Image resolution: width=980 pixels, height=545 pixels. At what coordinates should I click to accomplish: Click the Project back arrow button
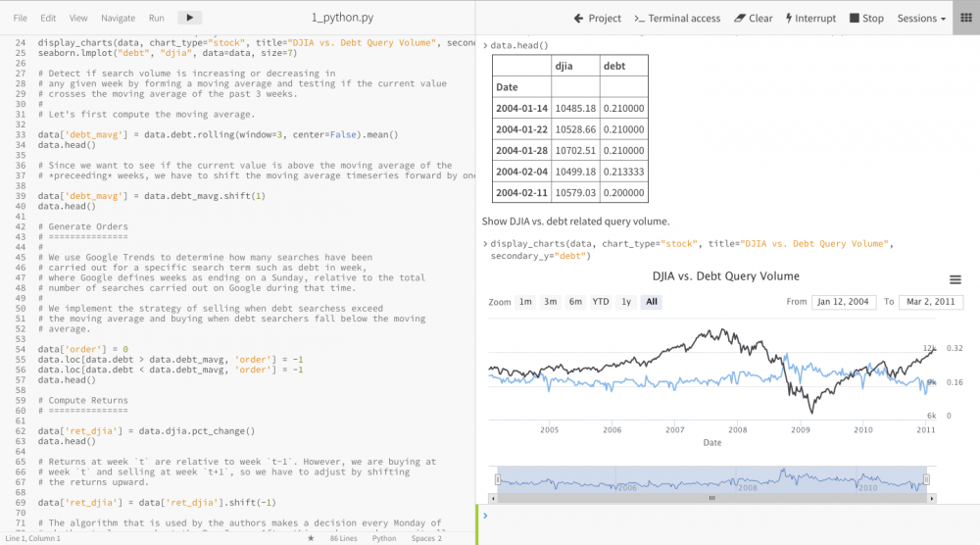point(598,18)
